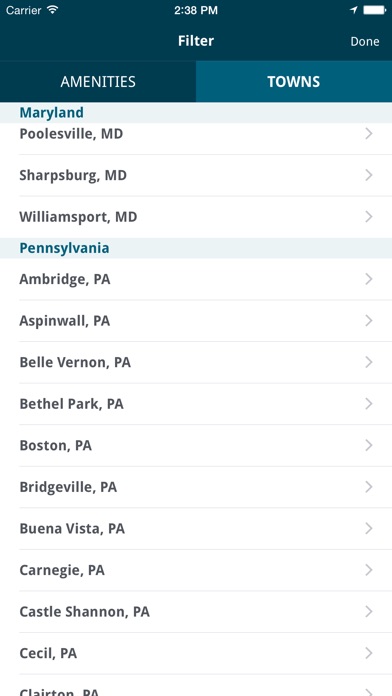Viewport: 392px width, 696px height.
Task: Tap chevron arrow beside Aspinwall, PA
Action: tap(368, 320)
